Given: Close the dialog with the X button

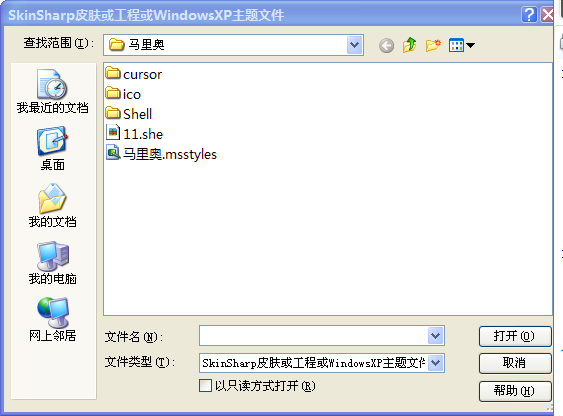Looking at the screenshot, I should click(x=547, y=15).
